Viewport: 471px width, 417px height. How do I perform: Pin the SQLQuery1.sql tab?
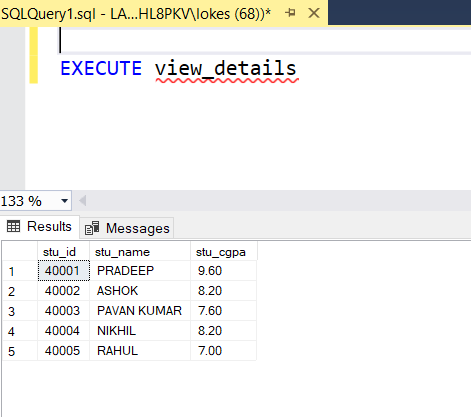pyautogui.click(x=290, y=13)
